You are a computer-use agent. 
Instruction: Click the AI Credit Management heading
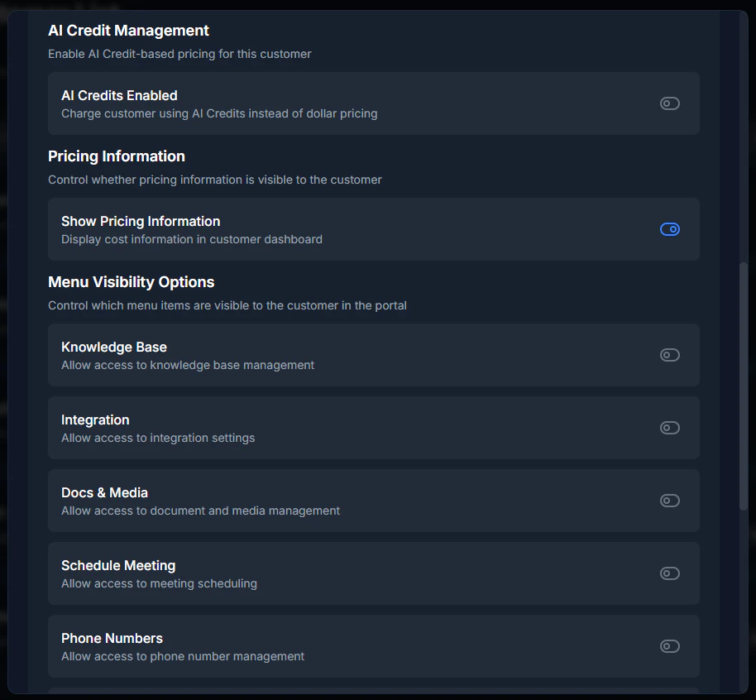pyautogui.click(x=128, y=31)
